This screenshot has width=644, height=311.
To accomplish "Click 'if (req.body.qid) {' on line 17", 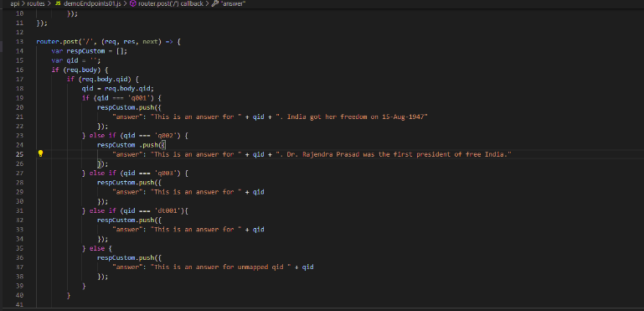I will (x=103, y=79).
